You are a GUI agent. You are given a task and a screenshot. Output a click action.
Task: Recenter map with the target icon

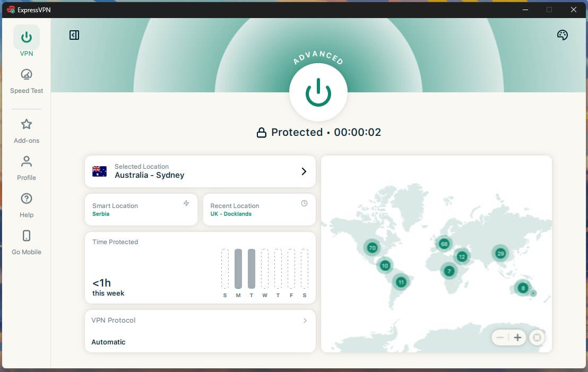click(x=537, y=338)
